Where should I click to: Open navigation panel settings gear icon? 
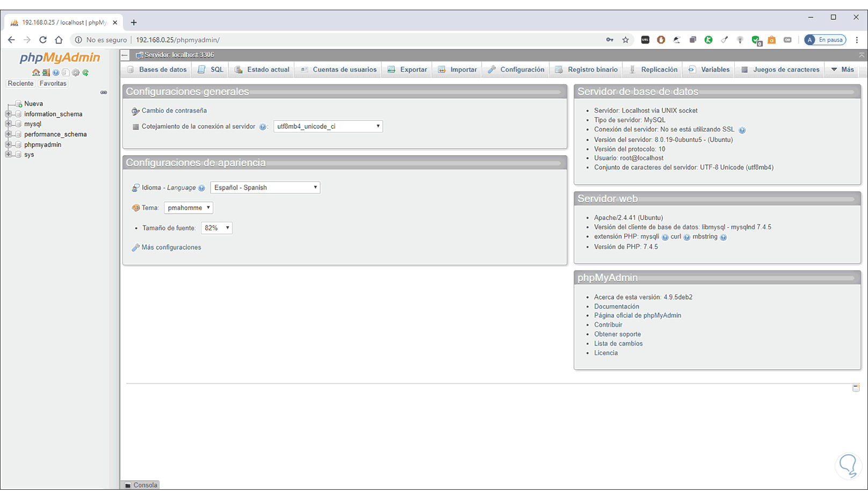[76, 73]
